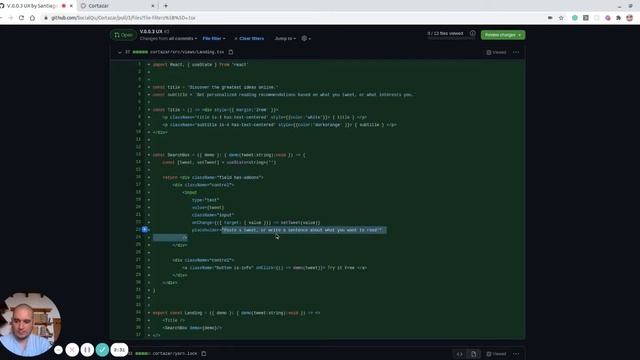Show files viewed info icon
Image resolution: width=640 pixels, height=360 pixels.
point(473,33)
